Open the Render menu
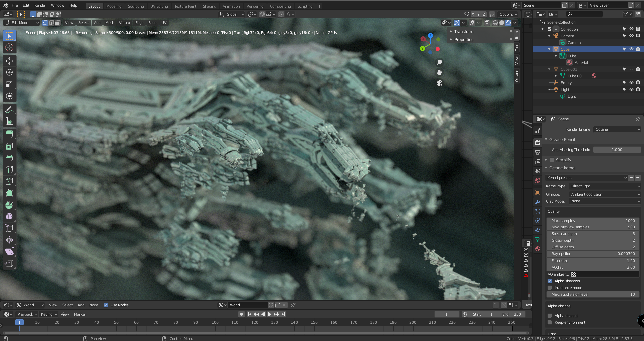Screen dimensions: 644x341 coord(40,5)
